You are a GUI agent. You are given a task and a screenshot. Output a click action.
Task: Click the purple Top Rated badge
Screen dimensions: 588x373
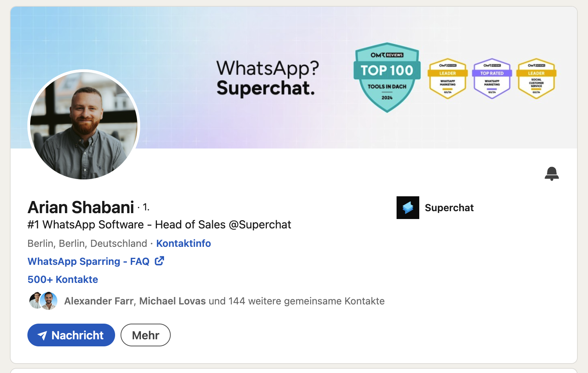[x=492, y=78]
